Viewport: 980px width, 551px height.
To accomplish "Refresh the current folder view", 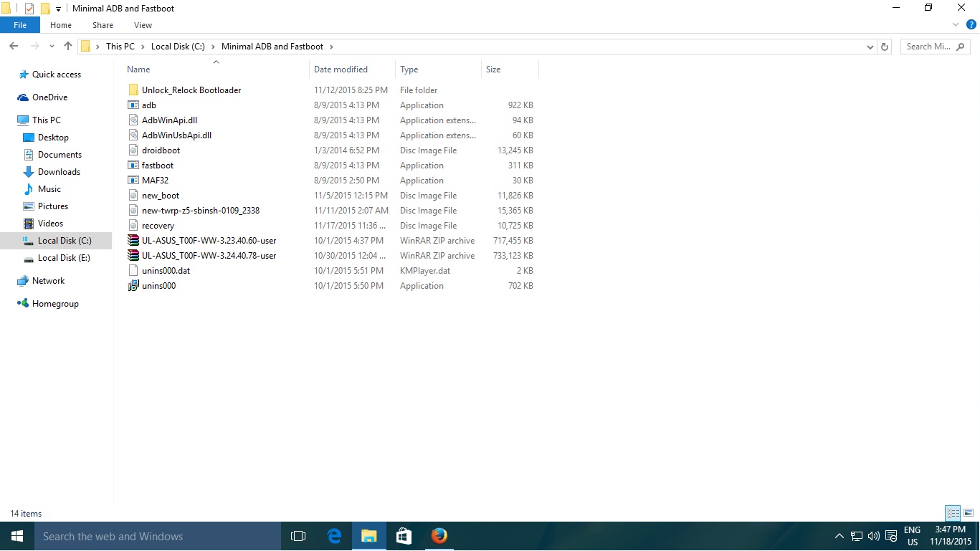I will click(x=885, y=47).
